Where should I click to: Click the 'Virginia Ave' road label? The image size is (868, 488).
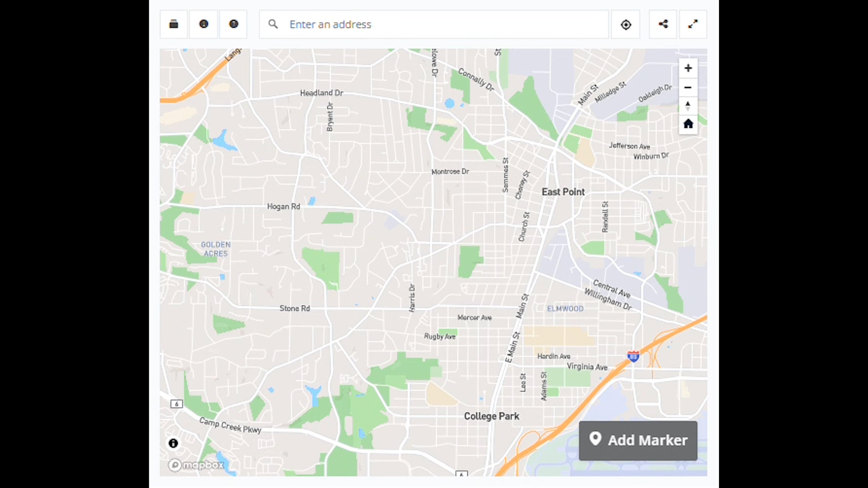click(587, 367)
